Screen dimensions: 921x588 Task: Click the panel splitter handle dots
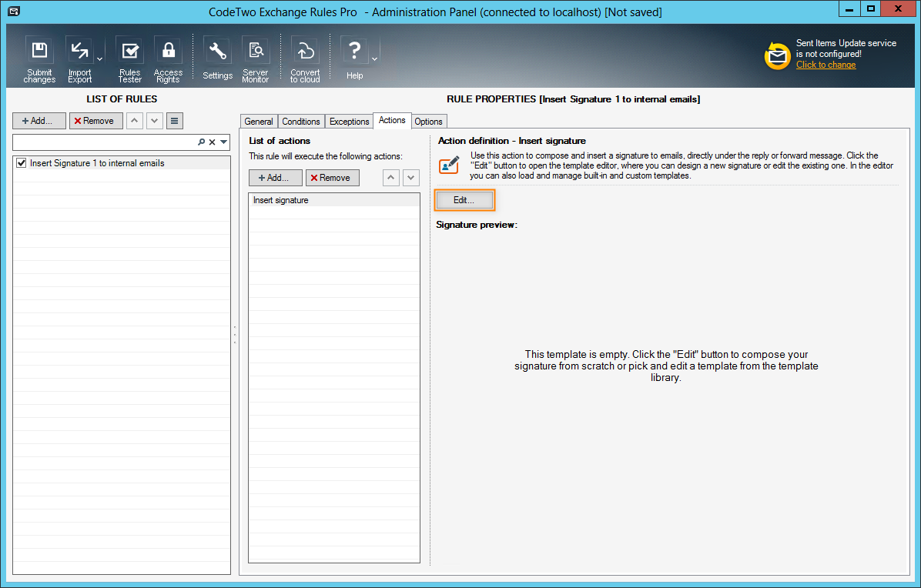click(x=235, y=335)
